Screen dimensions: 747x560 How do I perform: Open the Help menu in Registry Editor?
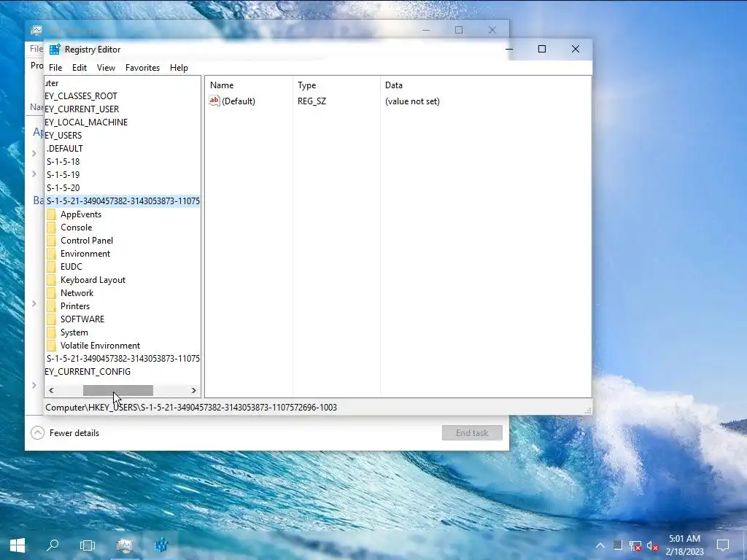pos(179,68)
